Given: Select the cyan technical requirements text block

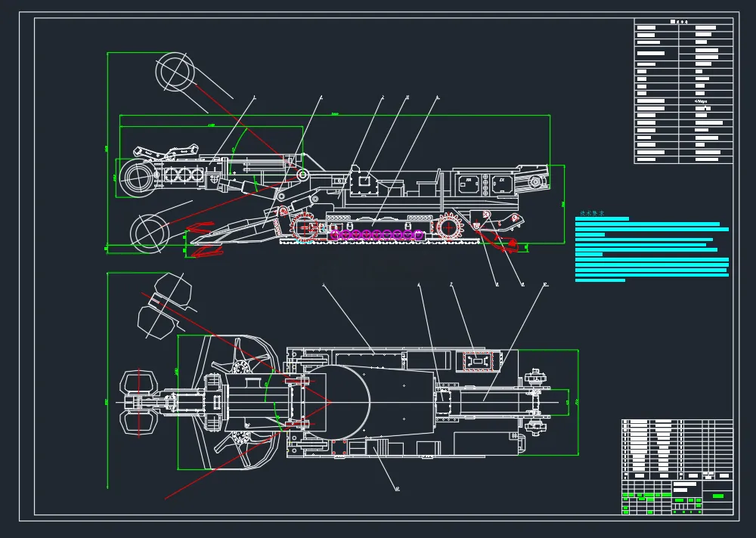Looking at the screenshot, I should pyautogui.click(x=652, y=249).
